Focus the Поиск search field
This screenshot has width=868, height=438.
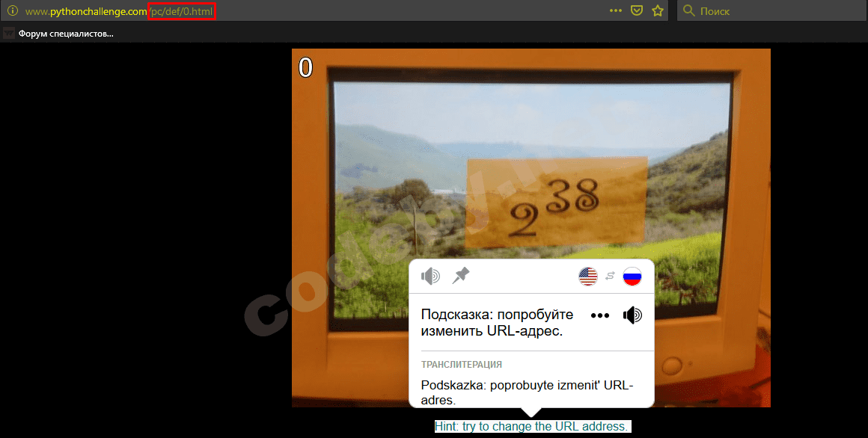(x=771, y=10)
